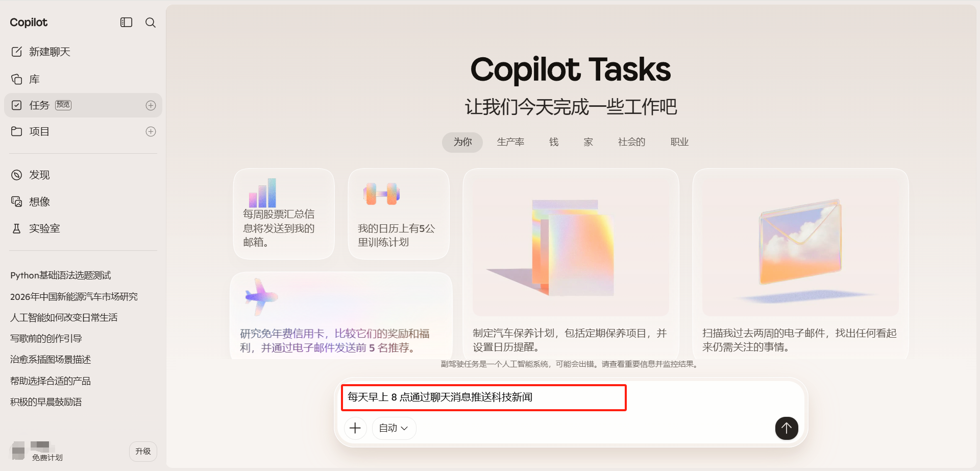The height and width of the screenshot is (471, 980).
Task: Select the car maintenance plan task card
Action: [571, 263]
